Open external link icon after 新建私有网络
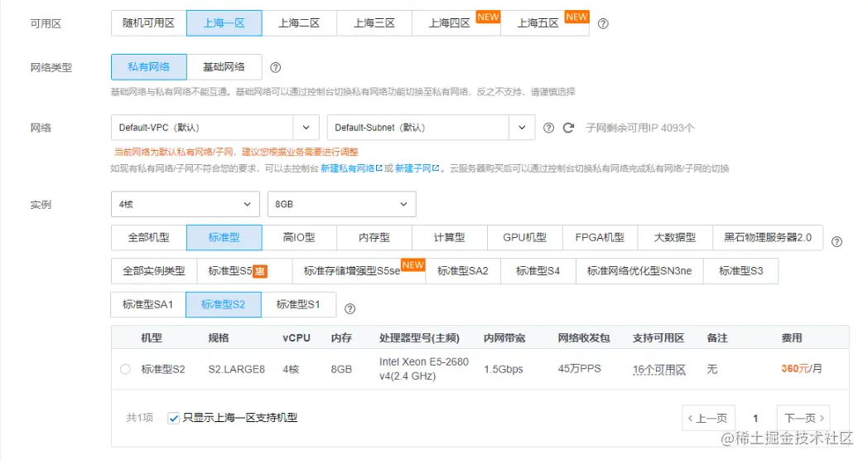 coord(379,167)
